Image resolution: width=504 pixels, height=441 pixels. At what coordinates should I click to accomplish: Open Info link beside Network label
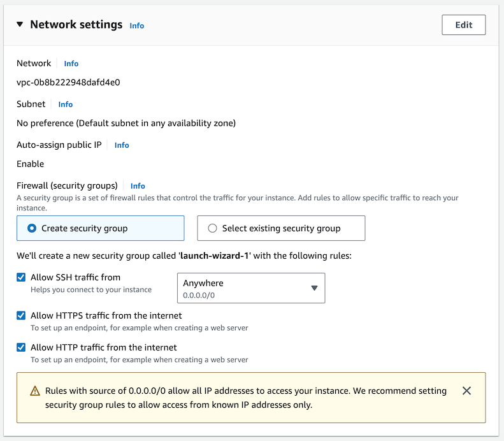click(x=71, y=64)
